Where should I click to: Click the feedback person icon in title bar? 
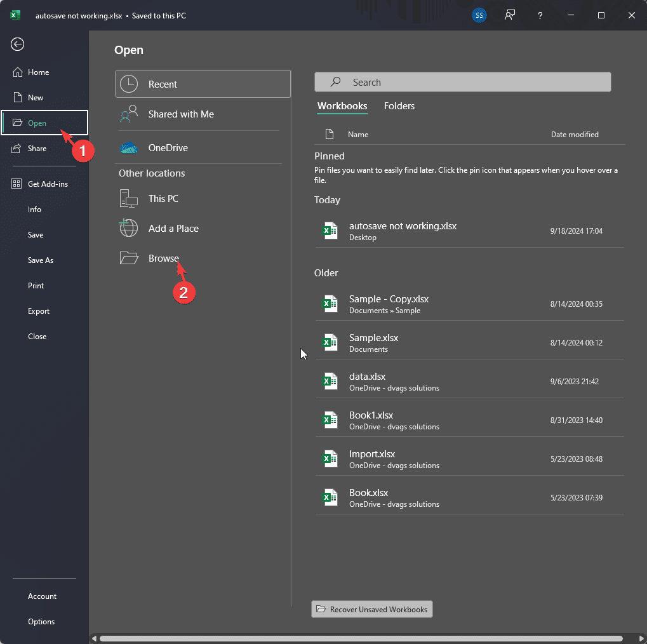510,16
